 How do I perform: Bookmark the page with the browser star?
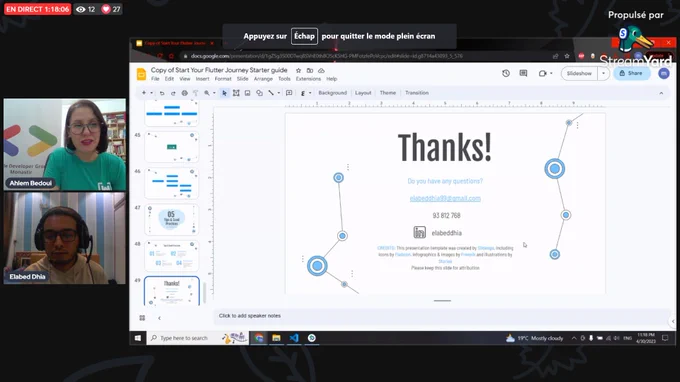(x=567, y=56)
